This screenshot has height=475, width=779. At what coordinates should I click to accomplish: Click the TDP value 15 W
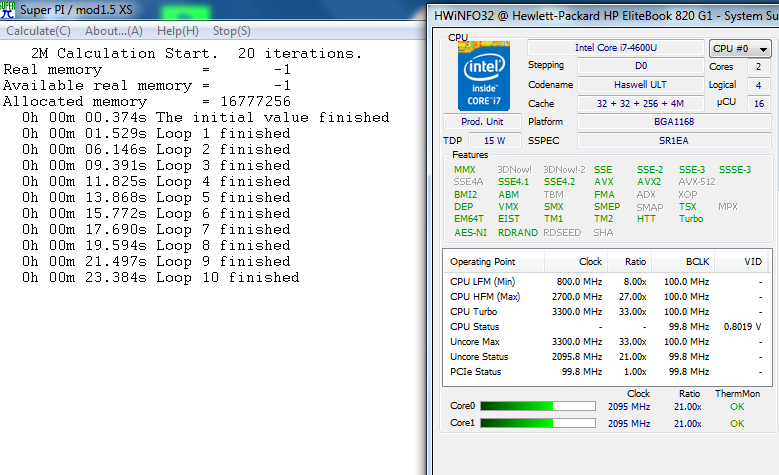pos(495,141)
